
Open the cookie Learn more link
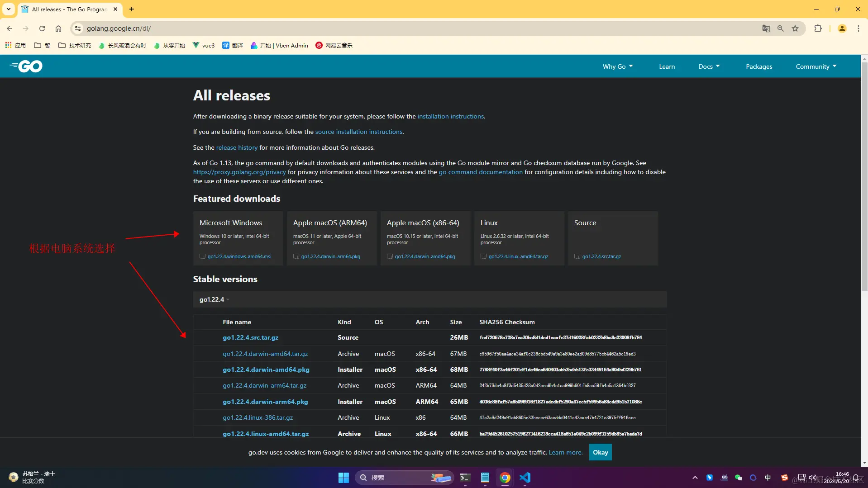[x=566, y=452]
